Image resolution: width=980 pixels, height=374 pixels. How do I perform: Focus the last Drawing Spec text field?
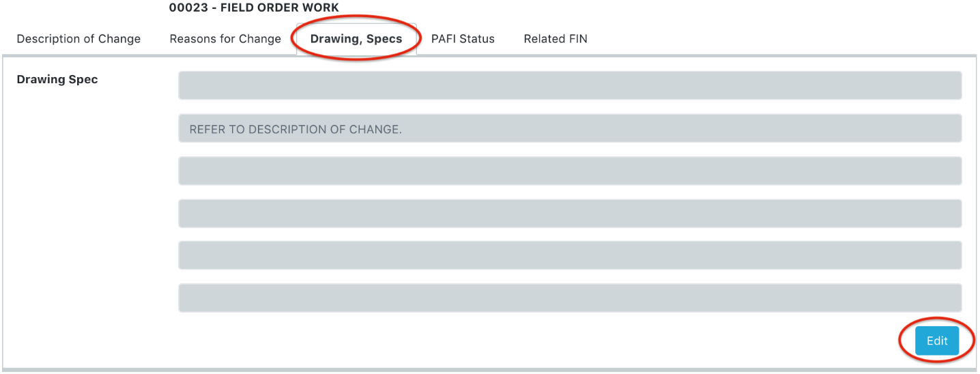click(x=570, y=298)
